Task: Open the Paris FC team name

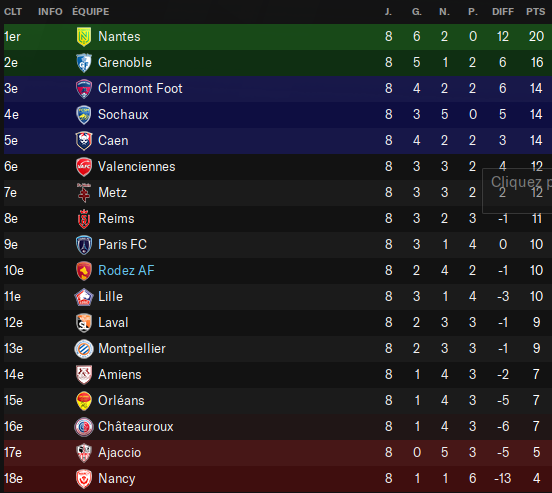Action: [x=122, y=244]
